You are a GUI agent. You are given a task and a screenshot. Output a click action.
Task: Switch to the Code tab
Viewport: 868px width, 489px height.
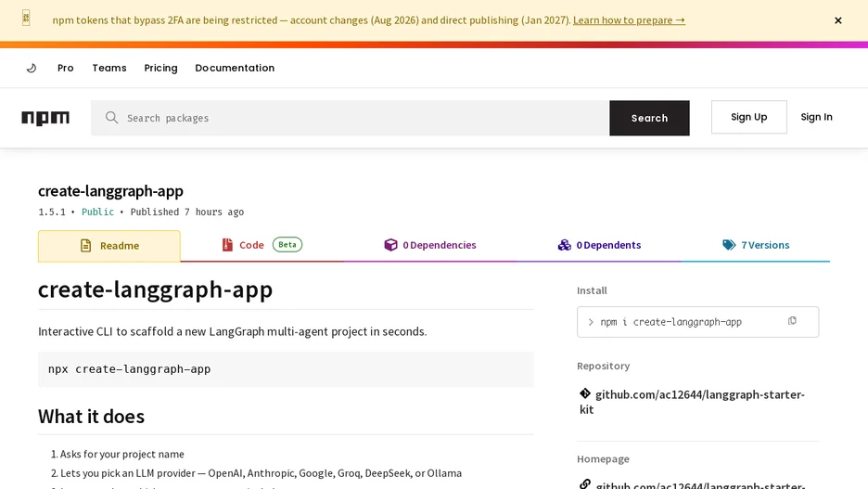click(262, 245)
